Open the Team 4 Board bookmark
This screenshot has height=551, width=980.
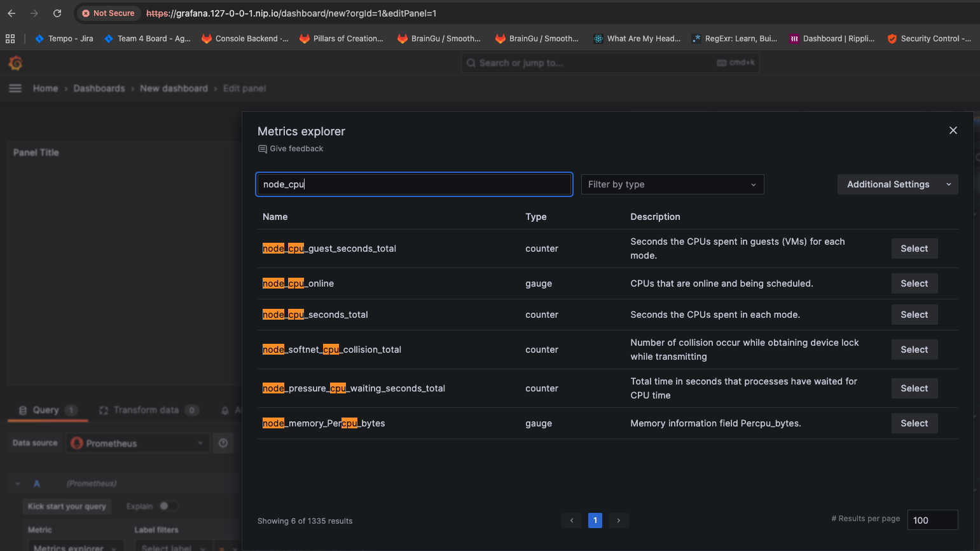pos(148,39)
